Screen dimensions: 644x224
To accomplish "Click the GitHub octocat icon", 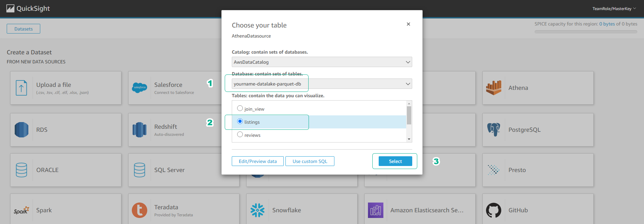I will pos(494,210).
